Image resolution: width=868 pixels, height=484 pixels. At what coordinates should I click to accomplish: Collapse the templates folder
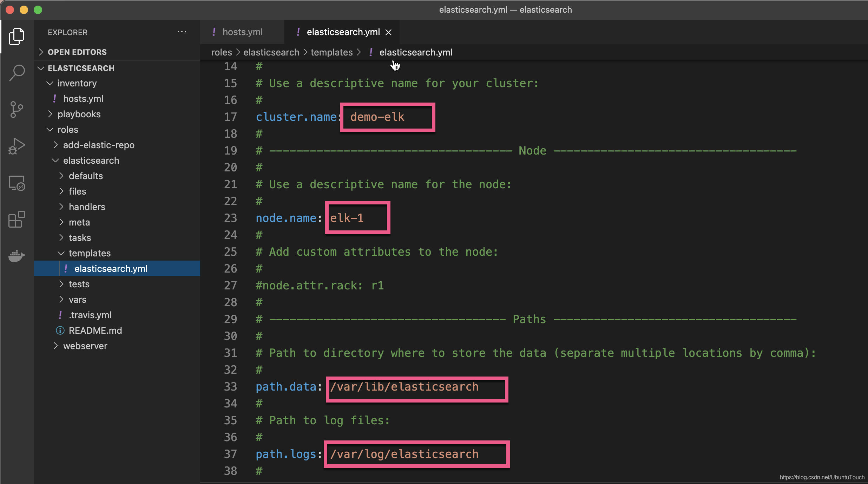[x=89, y=253]
